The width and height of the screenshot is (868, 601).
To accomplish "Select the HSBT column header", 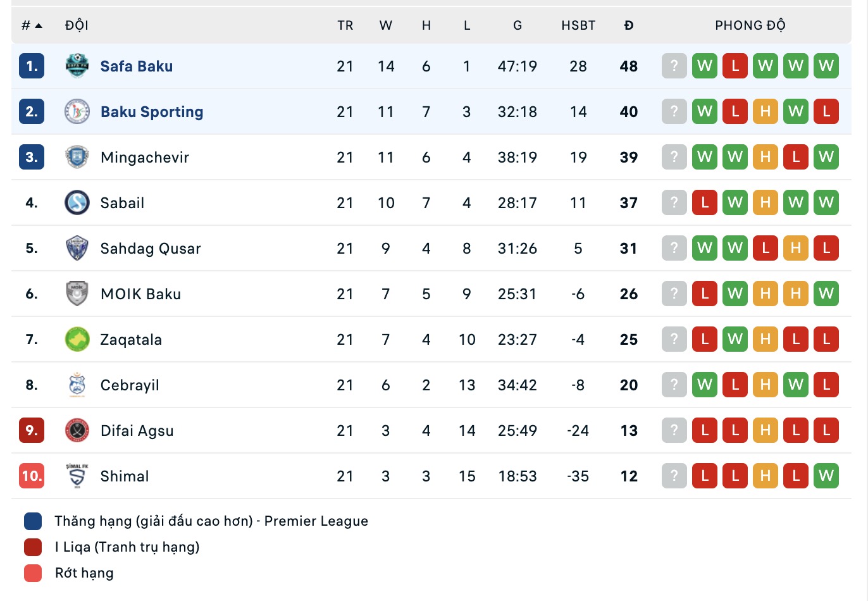I will [x=578, y=25].
